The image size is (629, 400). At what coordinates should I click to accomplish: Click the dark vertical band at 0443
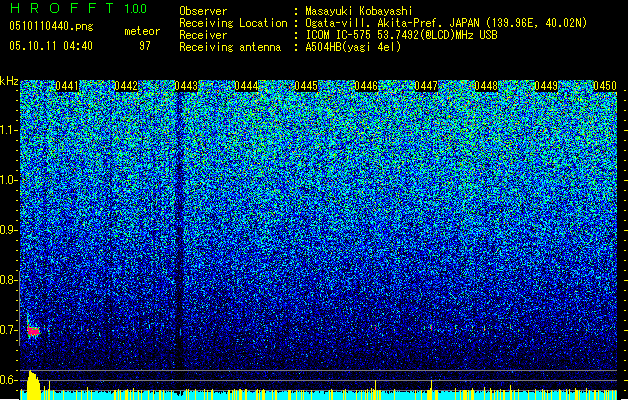click(178, 229)
